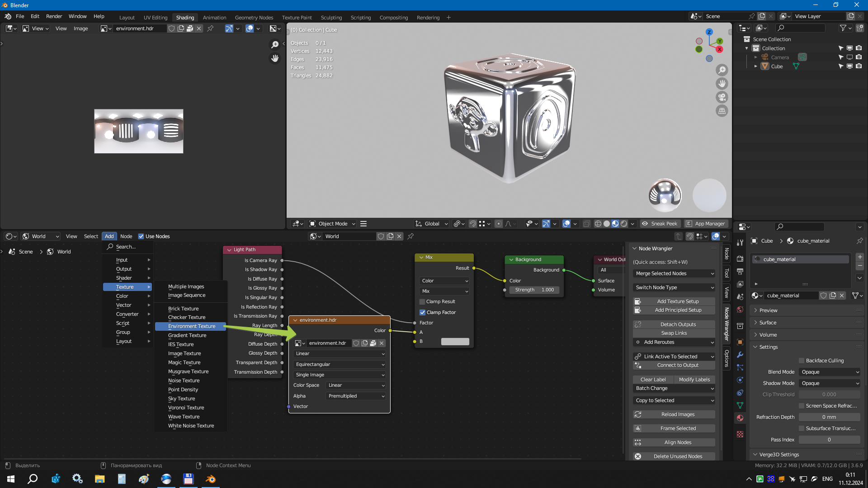Select Environment Texture from Texture submenu

click(190, 327)
